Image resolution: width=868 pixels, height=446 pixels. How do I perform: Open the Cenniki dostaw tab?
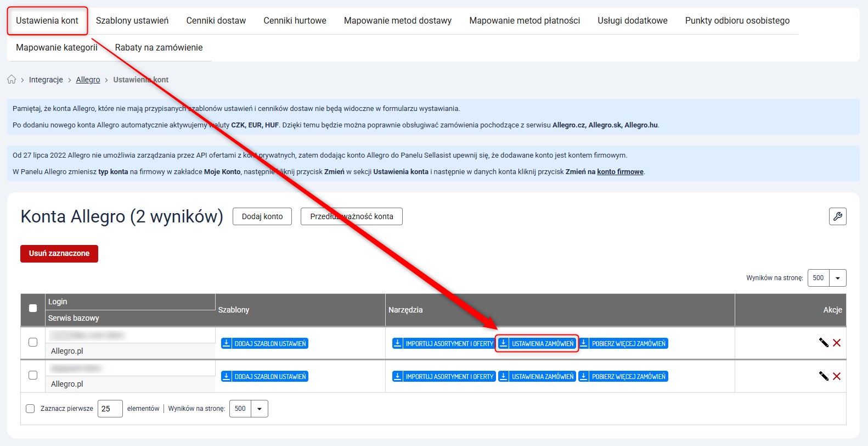[x=216, y=21]
